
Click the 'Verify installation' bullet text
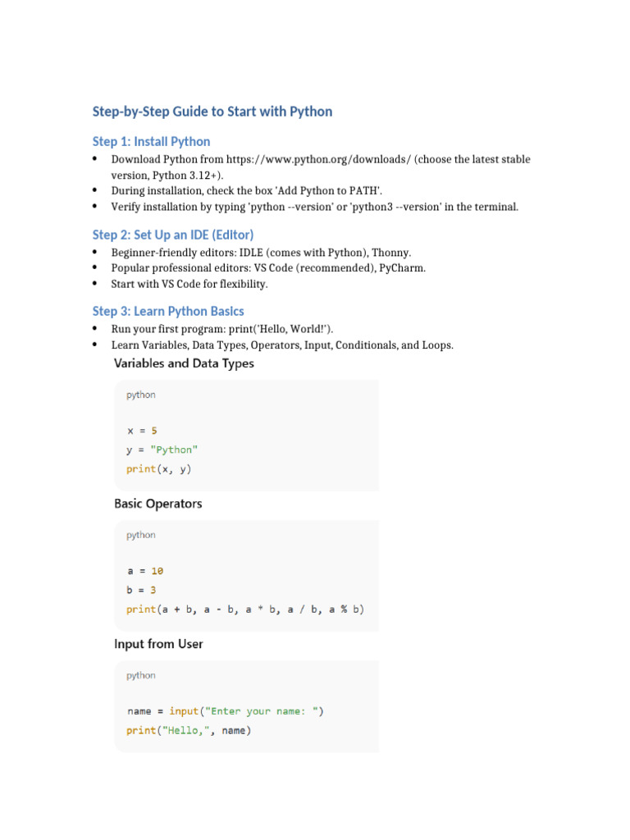pos(315,207)
